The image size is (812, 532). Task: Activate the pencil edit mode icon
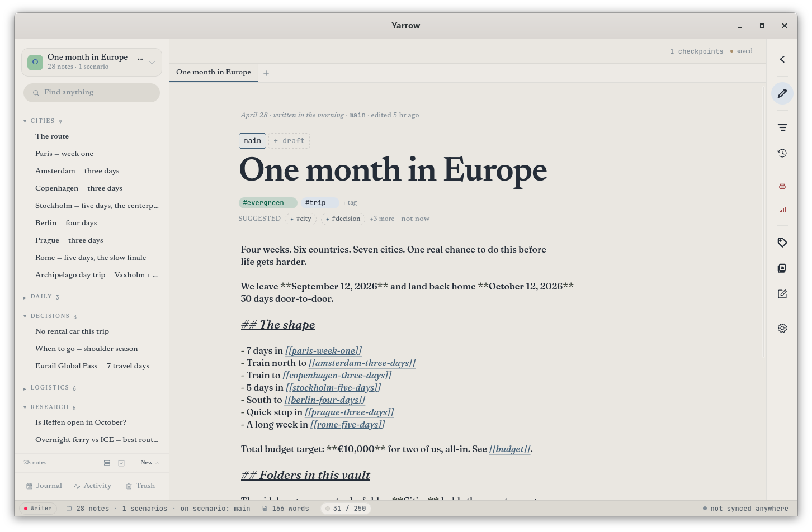(x=782, y=93)
